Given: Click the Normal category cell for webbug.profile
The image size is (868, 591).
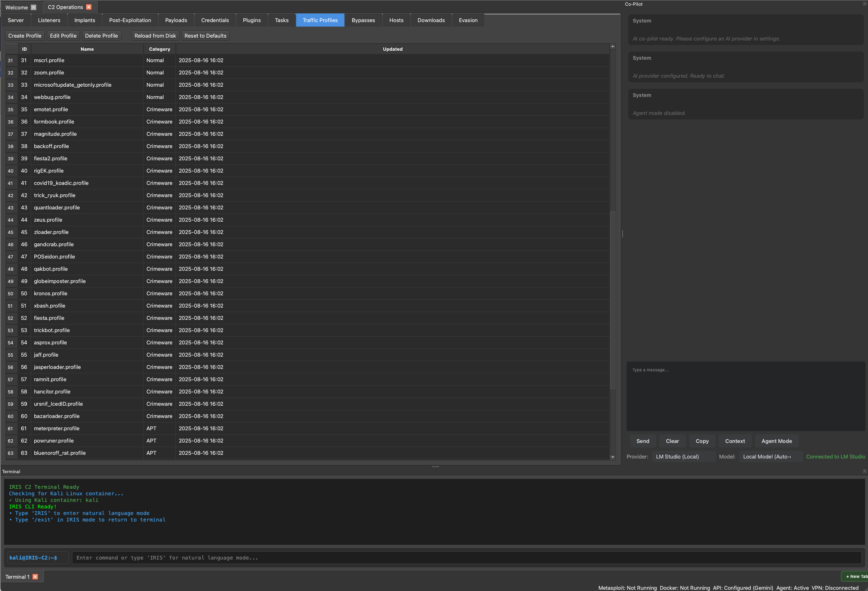Looking at the screenshot, I should coord(160,97).
